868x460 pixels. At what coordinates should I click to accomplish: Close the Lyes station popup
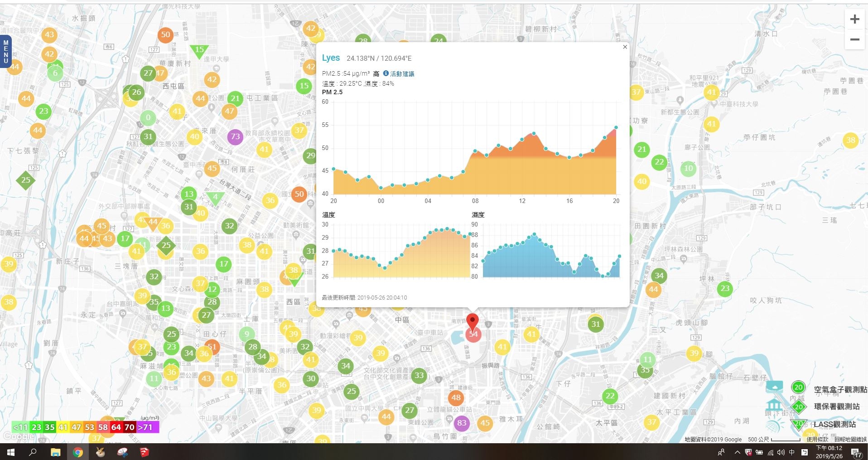tap(625, 47)
